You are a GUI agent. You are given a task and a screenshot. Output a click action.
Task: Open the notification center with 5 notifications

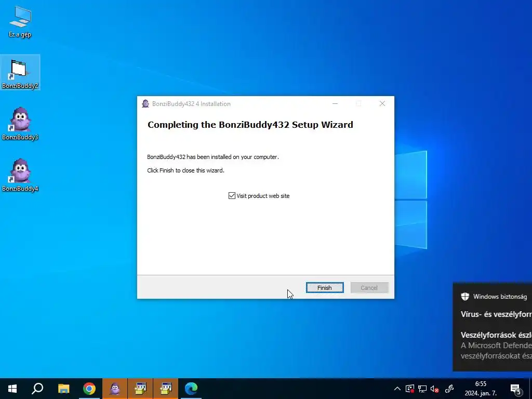(x=516, y=389)
